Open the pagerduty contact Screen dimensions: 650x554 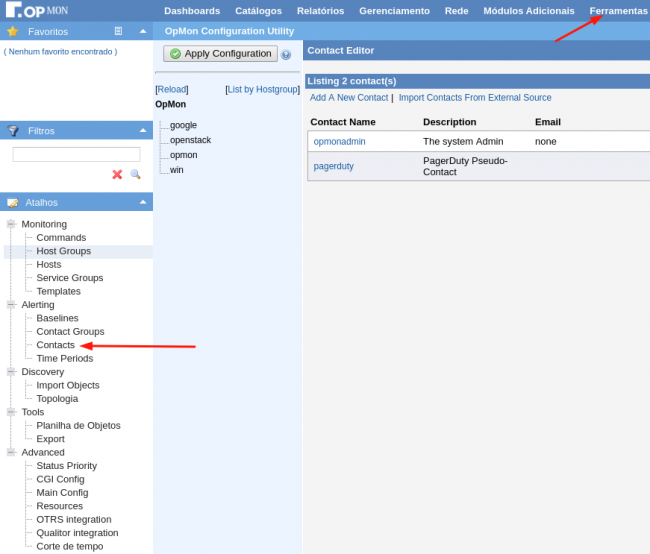pos(334,166)
